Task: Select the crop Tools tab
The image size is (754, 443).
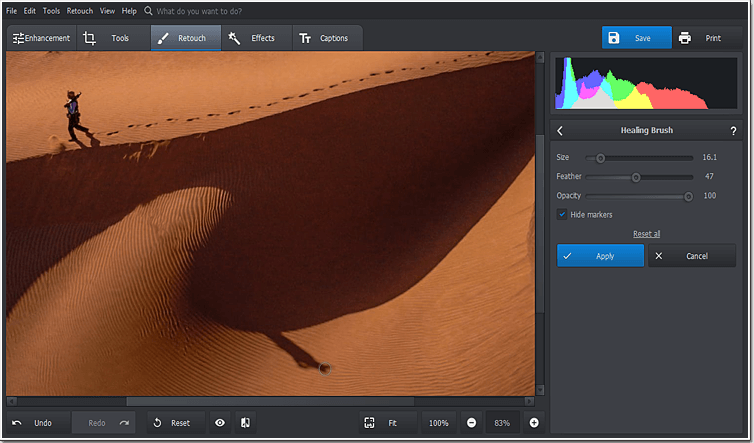Action: click(x=113, y=38)
